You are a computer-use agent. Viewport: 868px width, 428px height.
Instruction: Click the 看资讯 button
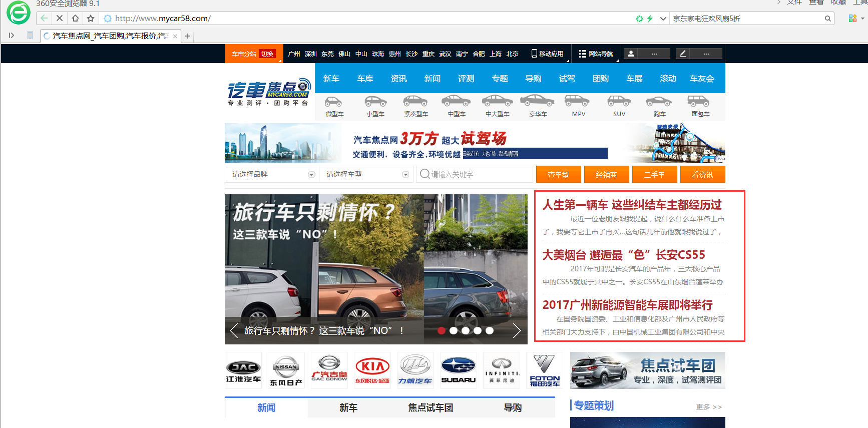[x=702, y=174]
